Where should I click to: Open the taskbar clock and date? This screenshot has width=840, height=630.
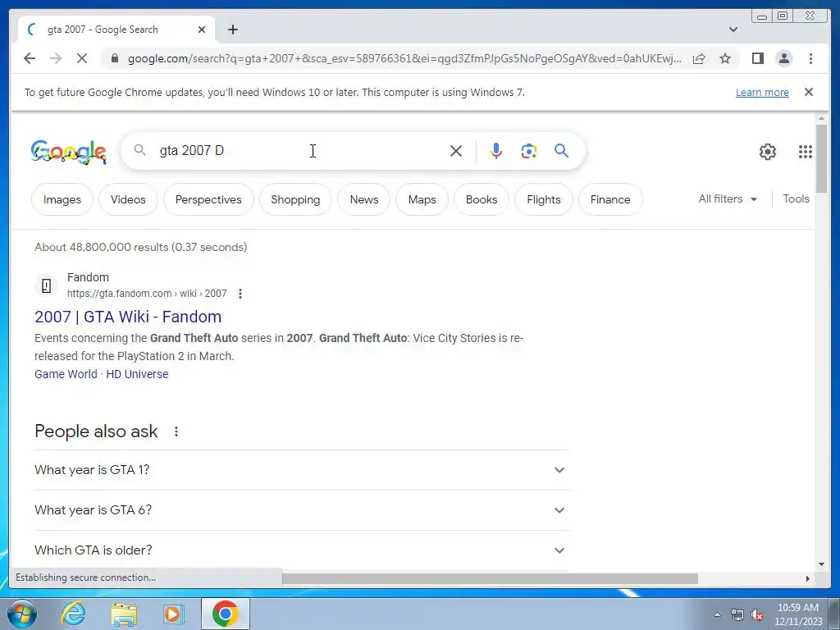click(798, 614)
